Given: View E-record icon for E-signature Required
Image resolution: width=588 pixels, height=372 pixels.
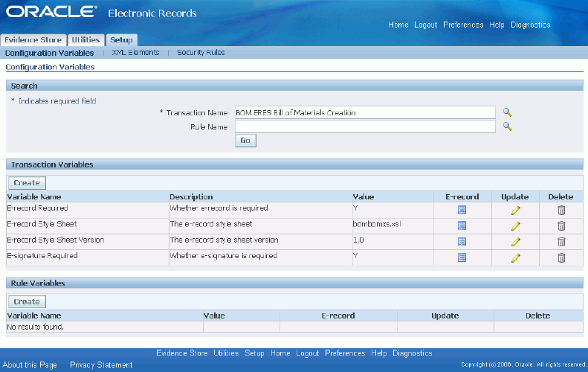Looking at the screenshot, I should pyautogui.click(x=462, y=257).
